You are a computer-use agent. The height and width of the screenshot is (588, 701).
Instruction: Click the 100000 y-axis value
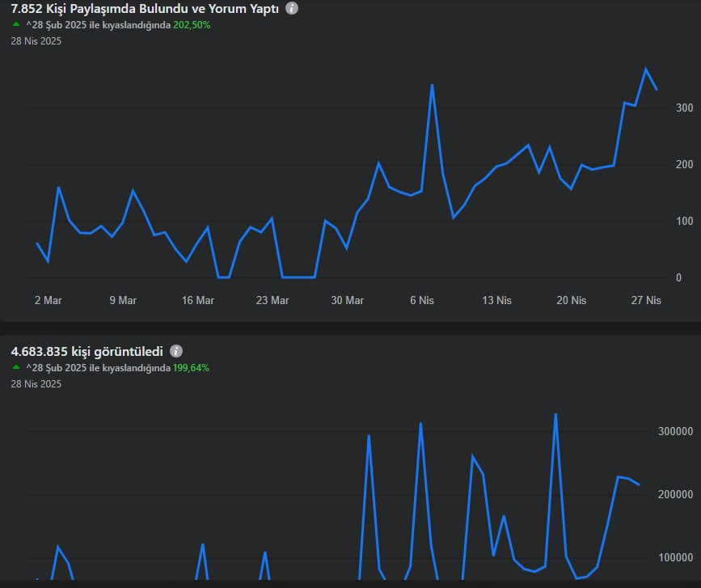(x=675, y=557)
